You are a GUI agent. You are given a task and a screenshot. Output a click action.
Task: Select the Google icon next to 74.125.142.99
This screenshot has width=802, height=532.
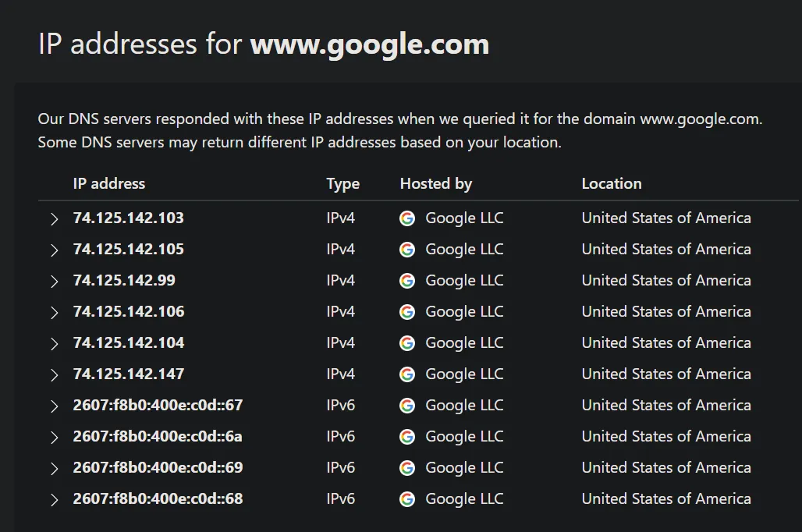click(x=407, y=281)
